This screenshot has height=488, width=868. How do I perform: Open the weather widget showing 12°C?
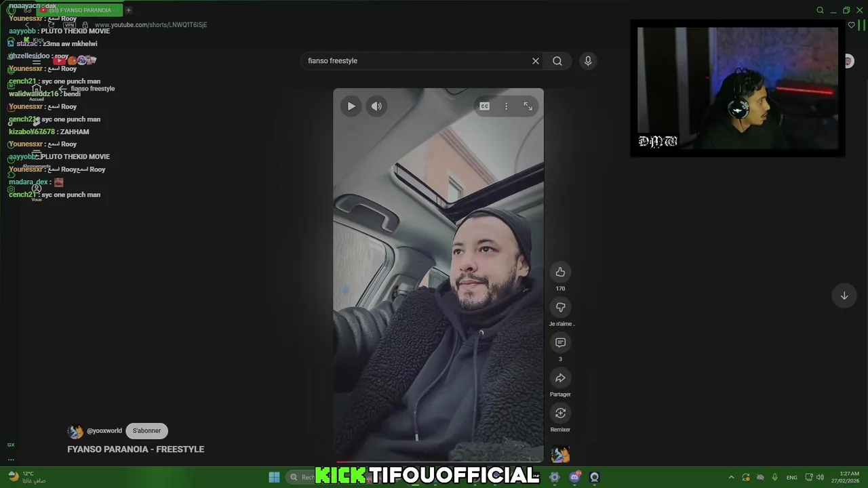28,477
